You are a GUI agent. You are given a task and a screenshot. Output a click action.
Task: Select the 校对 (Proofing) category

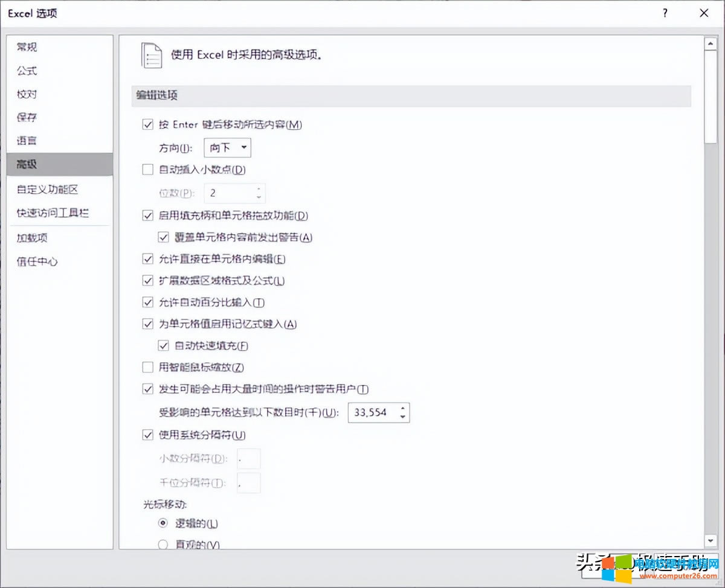point(25,94)
